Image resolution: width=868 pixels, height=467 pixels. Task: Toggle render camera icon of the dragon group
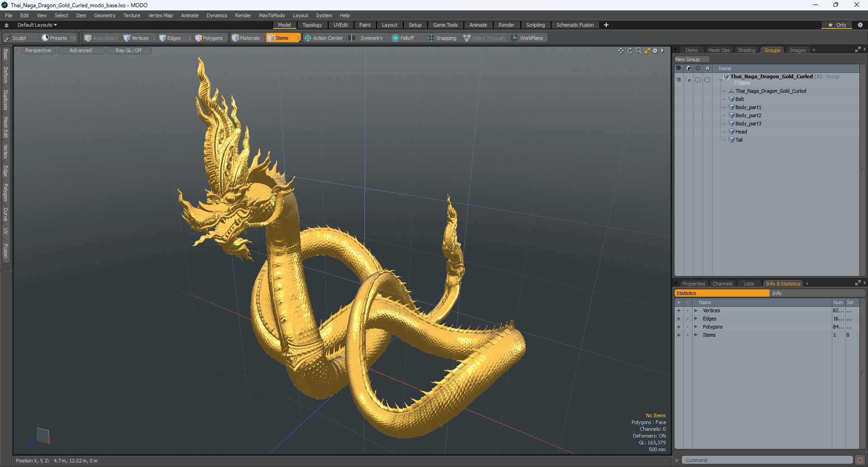(x=689, y=80)
